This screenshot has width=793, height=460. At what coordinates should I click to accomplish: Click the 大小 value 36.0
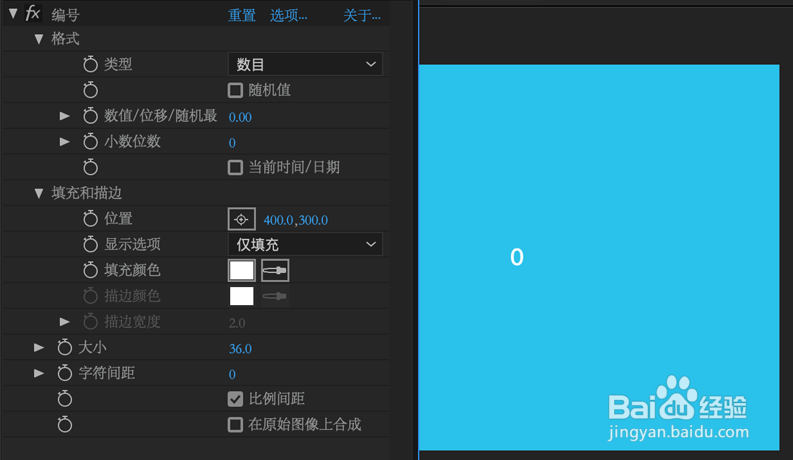tap(240, 349)
